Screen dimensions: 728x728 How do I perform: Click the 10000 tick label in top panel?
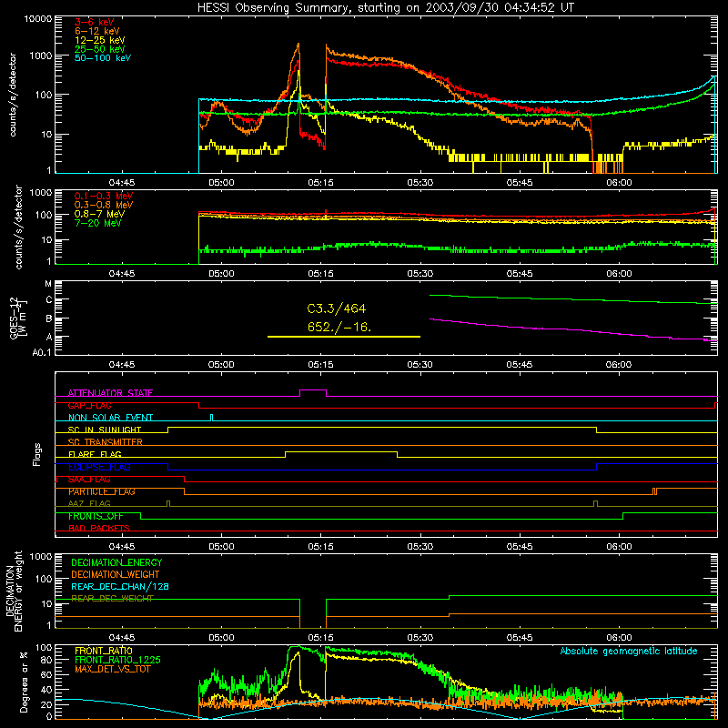[x=38, y=19]
